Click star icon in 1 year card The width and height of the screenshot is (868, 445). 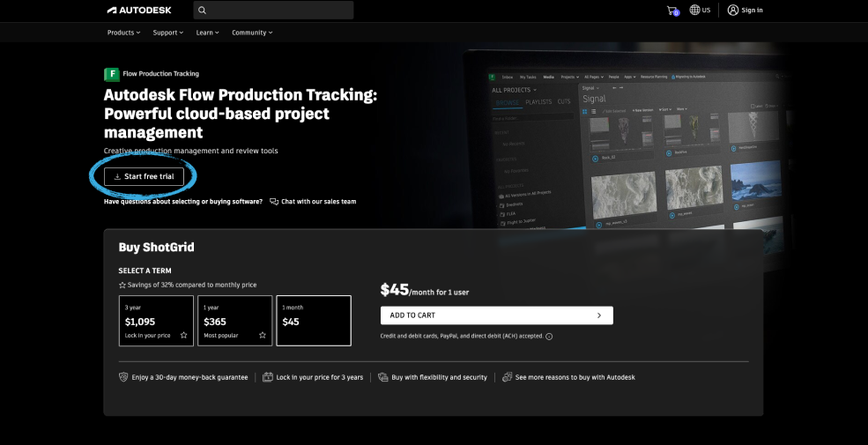(x=263, y=336)
